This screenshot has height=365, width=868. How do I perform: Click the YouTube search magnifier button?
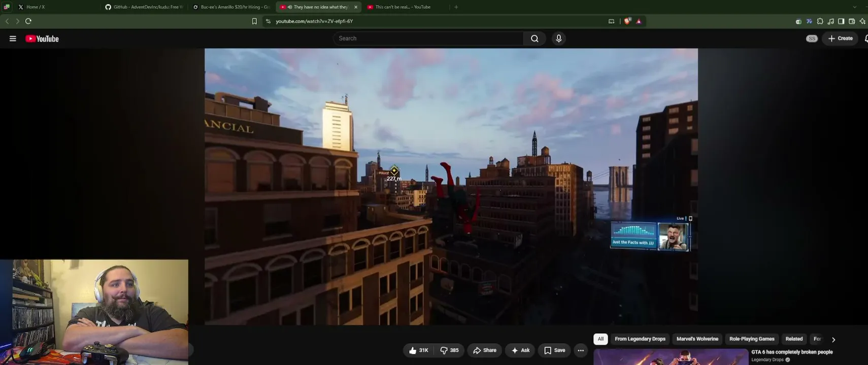pyautogui.click(x=535, y=39)
